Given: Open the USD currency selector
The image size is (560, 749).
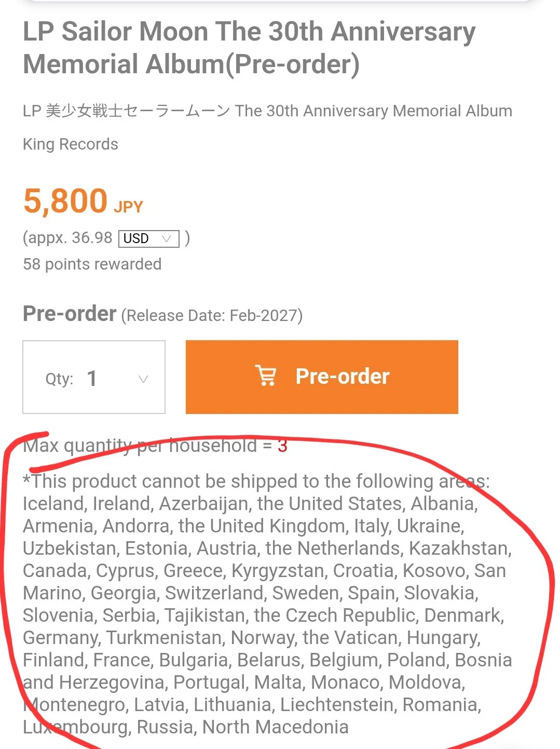Looking at the screenshot, I should click(149, 238).
